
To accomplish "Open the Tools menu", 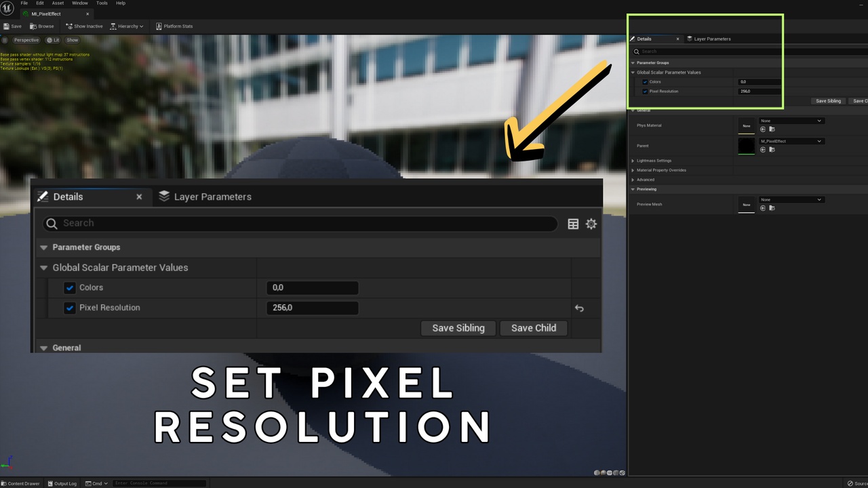I will 102,3.
